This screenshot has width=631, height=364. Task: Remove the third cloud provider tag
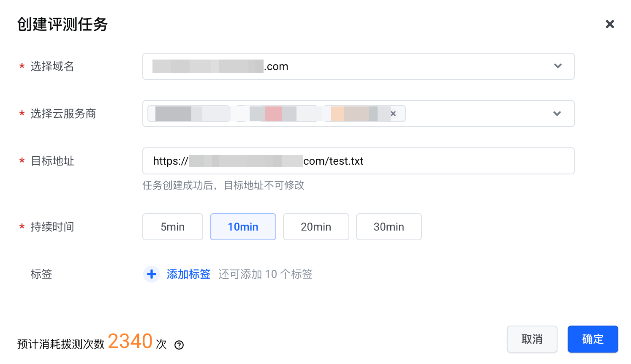[393, 114]
